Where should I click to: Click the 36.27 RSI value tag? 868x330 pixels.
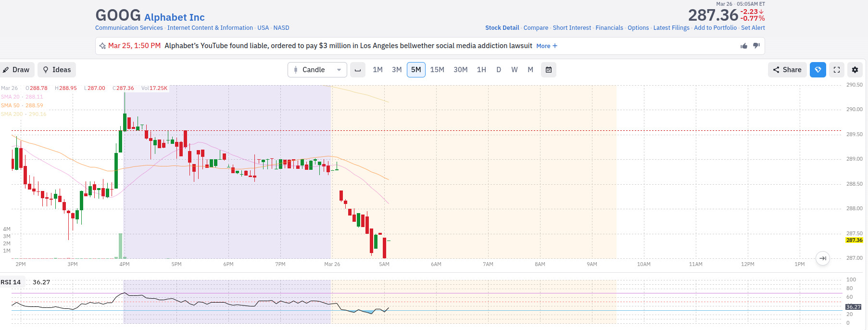tap(854, 307)
